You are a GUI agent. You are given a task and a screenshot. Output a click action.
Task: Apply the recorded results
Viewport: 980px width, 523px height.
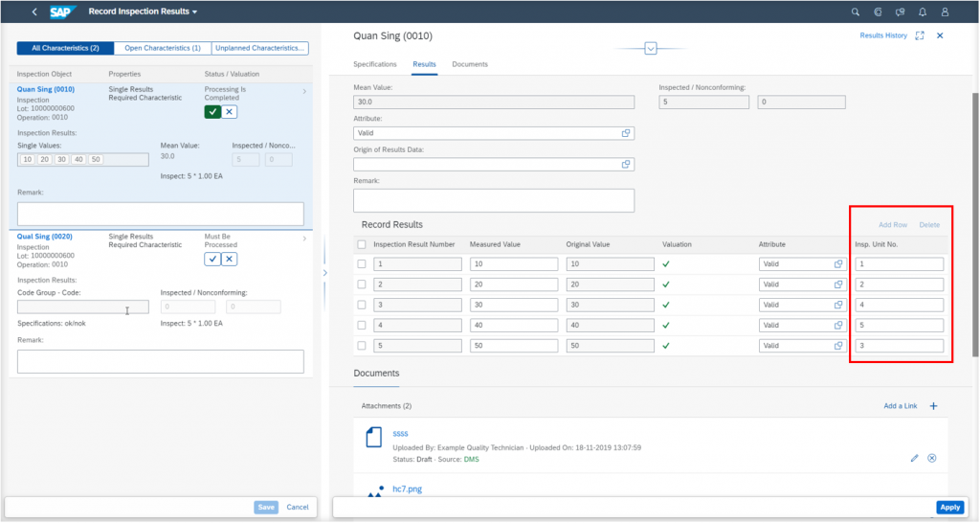tap(949, 508)
